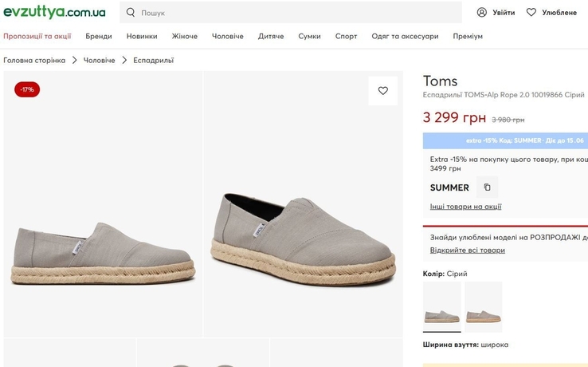Click the search magnifier icon
This screenshot has width=588, height=367.
[x=131, y=13]
